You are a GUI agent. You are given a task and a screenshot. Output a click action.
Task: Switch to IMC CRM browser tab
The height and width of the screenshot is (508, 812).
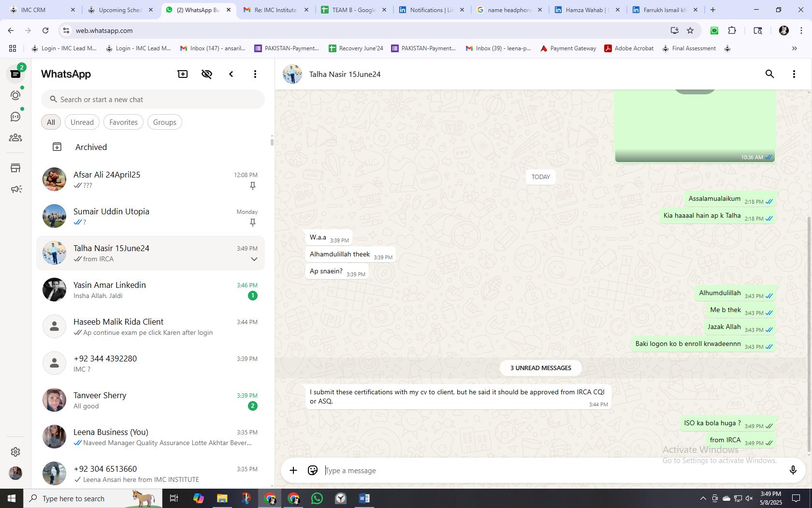pyautogui.click(x=43, y=10)
